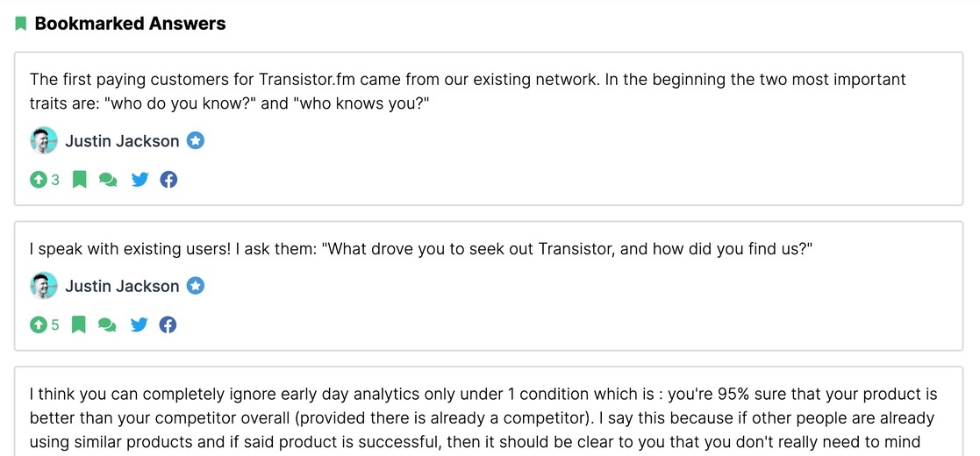Click Justin Jackson's avatar in the first answer

pos(44,140)
